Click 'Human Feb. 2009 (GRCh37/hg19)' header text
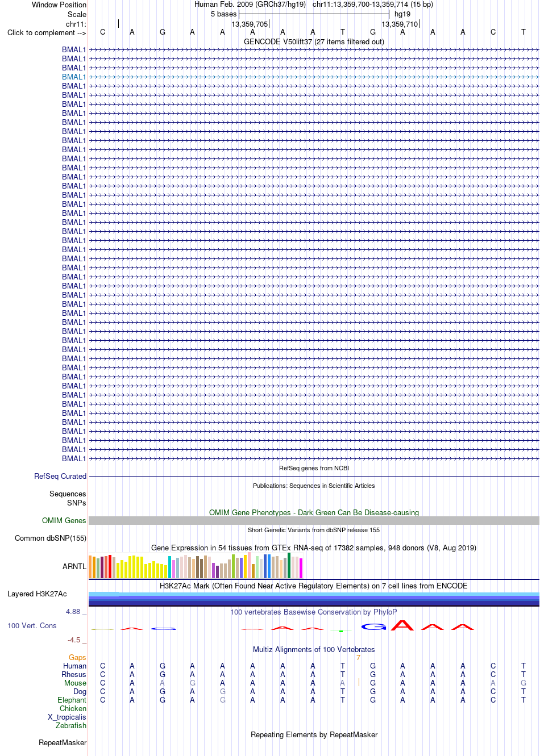The width and height of the screenshot is (540, 756). (x=250, y=4)
